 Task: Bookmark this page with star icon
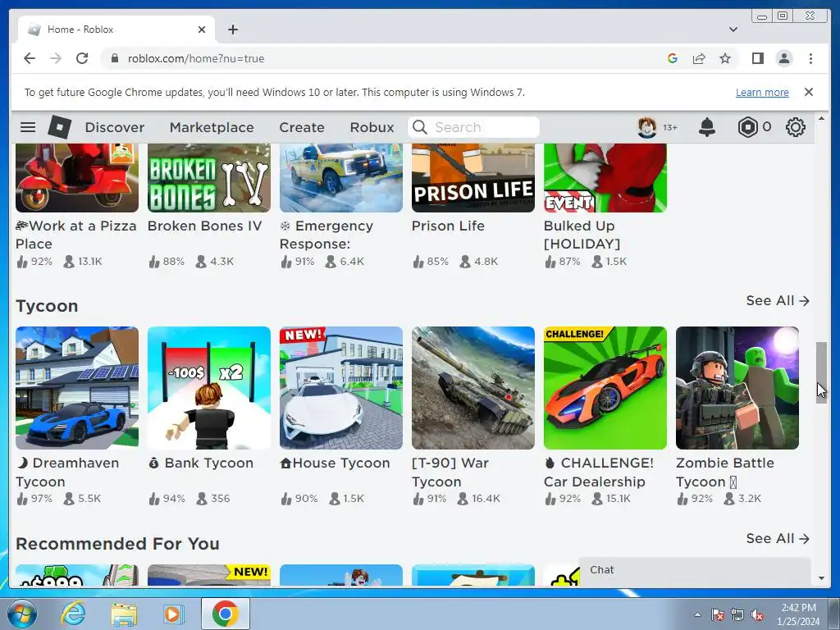(725, 58)
